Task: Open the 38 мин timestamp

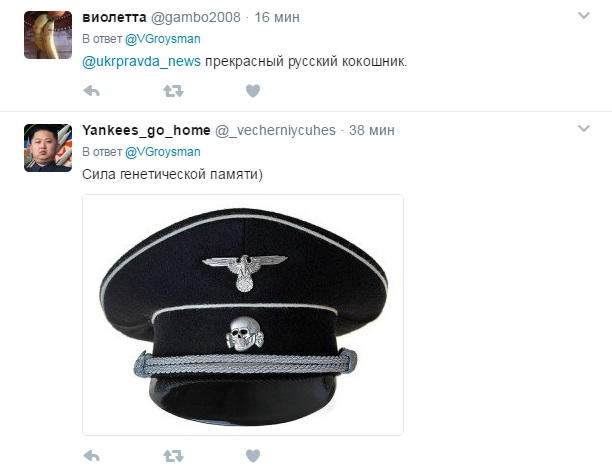Action: click(x=372, y=130)
